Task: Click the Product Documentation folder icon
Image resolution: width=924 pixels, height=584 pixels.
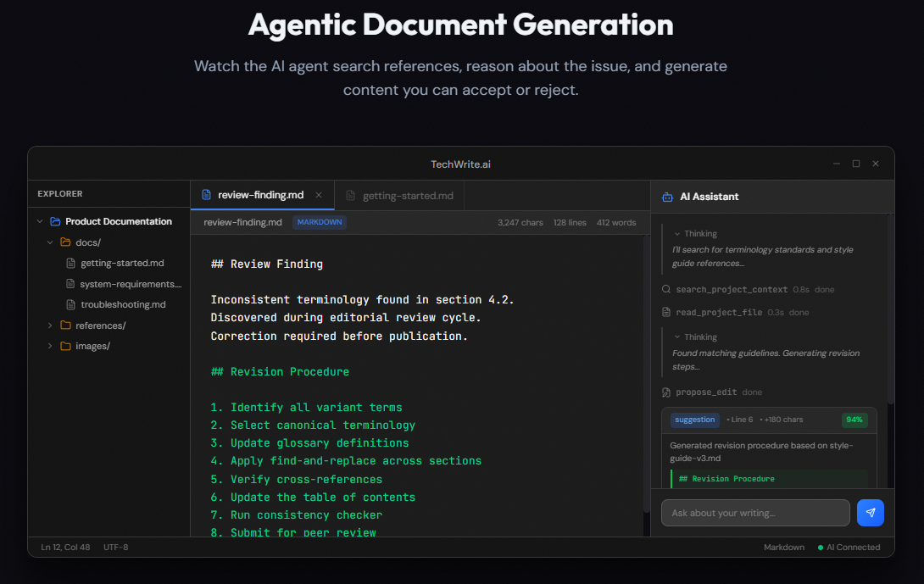Action: pos(55,221)
